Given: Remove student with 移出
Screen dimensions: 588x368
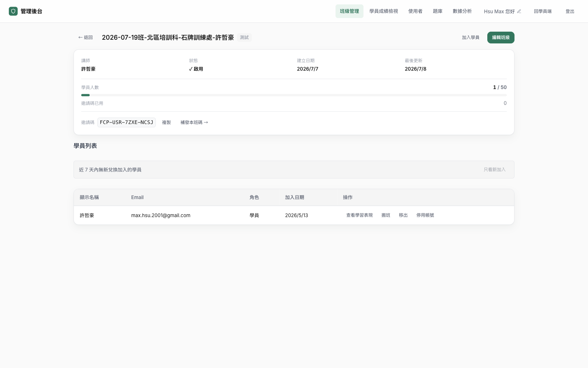Looking at the screenshot, I should (x=404, y=215).
